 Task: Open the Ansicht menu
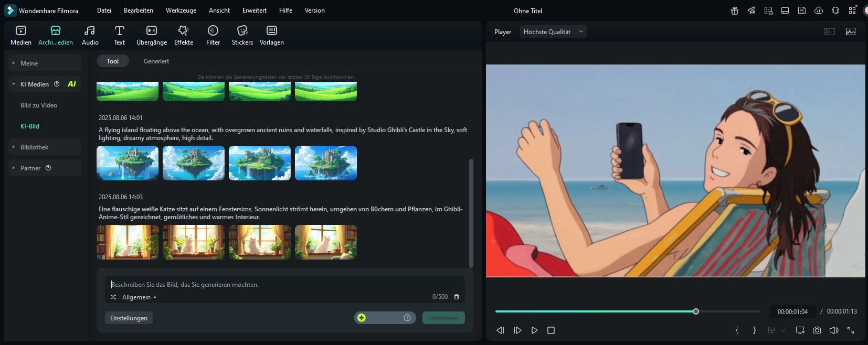click(x=219, y=10)
